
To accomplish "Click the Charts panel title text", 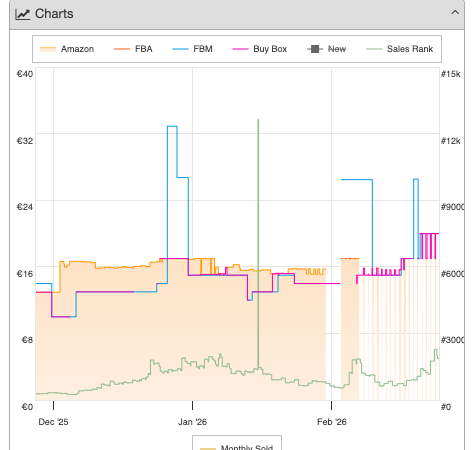I will click(54, 14).
